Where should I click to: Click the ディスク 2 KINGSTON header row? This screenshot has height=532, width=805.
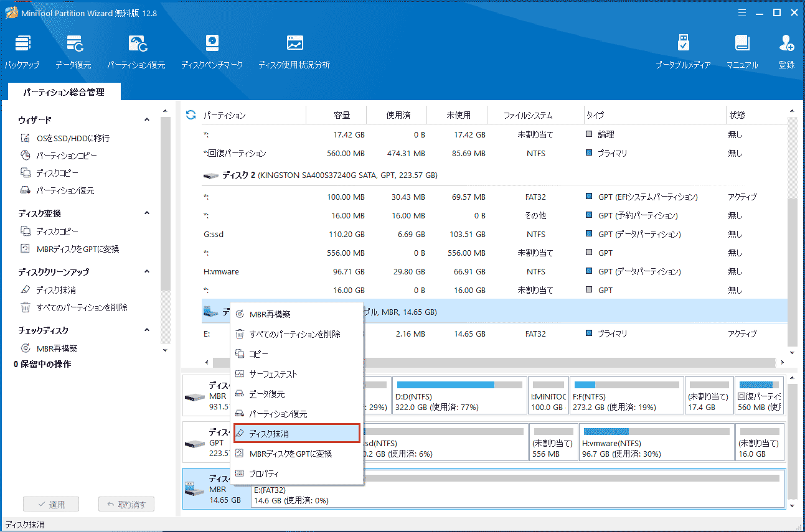494,175
